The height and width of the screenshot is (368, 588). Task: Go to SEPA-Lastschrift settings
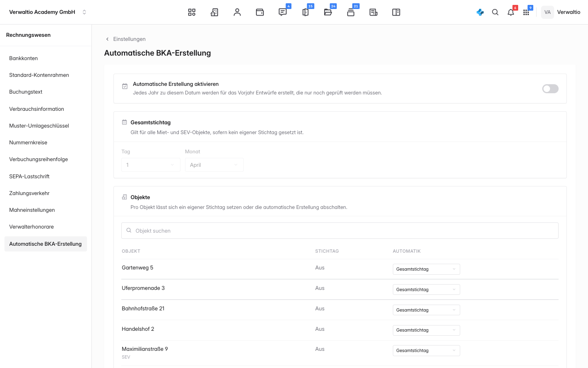tap(46, 177)
